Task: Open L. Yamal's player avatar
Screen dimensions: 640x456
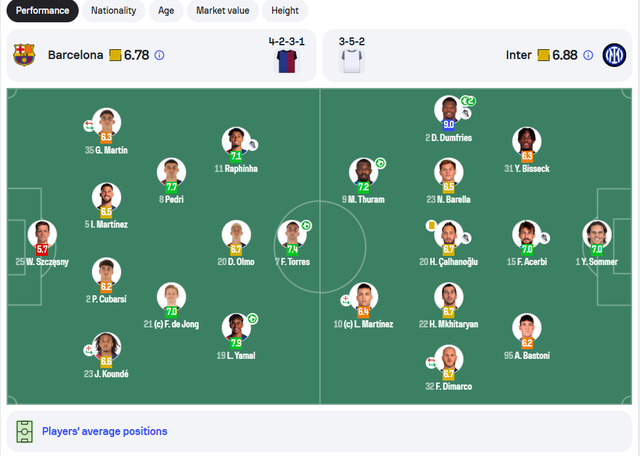Action: [x=236, y=328]
